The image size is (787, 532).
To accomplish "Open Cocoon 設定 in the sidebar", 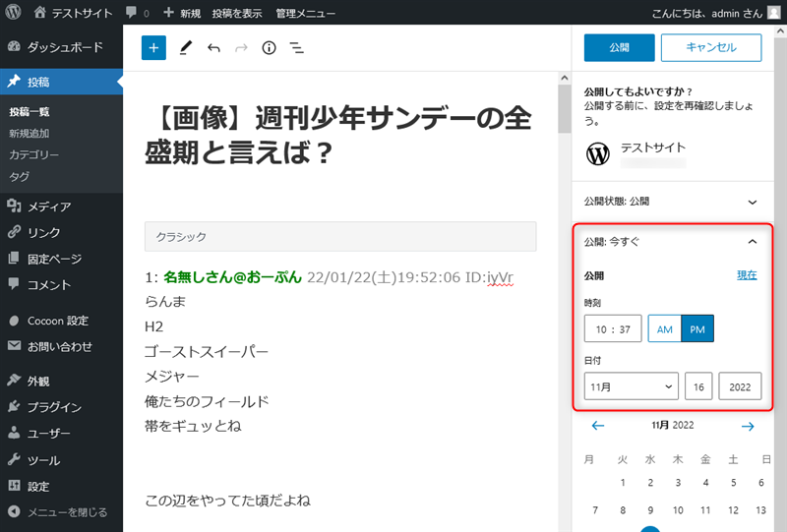I will (61, 321).
